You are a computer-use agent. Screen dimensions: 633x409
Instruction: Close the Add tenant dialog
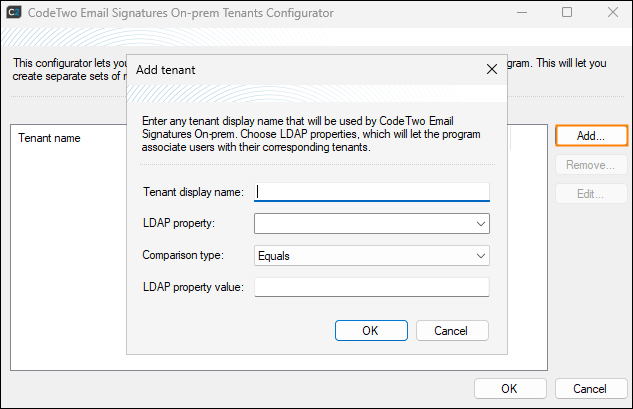pos(491,70)
